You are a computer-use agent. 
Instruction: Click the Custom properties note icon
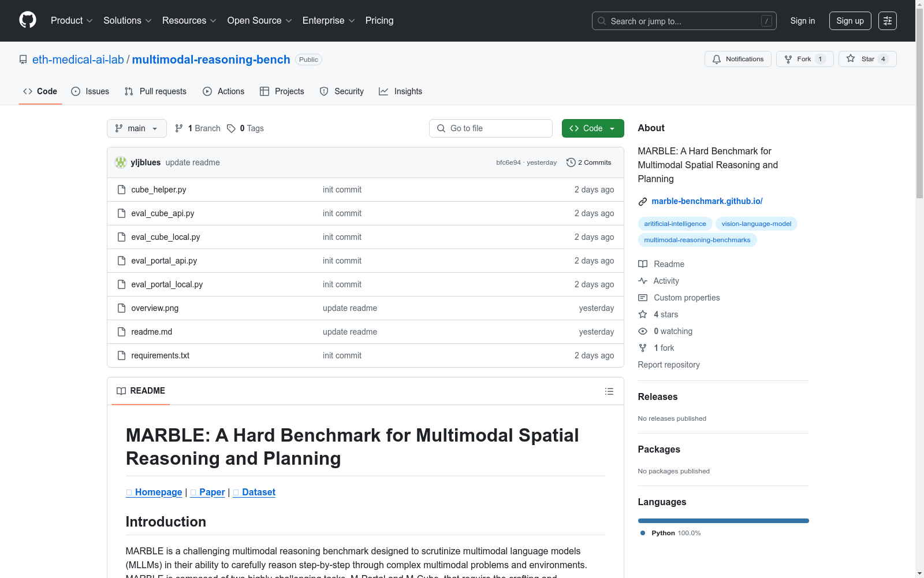pyautogui.click(x=643, y=298)
